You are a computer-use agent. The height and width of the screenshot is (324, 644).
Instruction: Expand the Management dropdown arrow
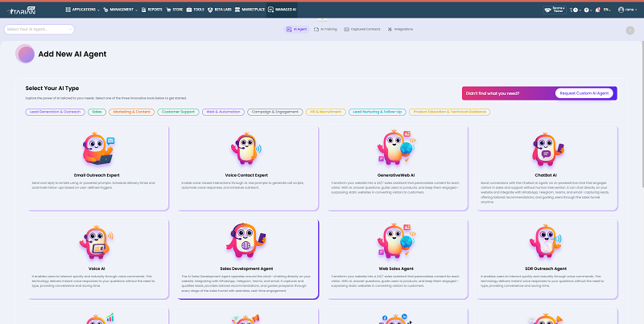click(136, 10)
